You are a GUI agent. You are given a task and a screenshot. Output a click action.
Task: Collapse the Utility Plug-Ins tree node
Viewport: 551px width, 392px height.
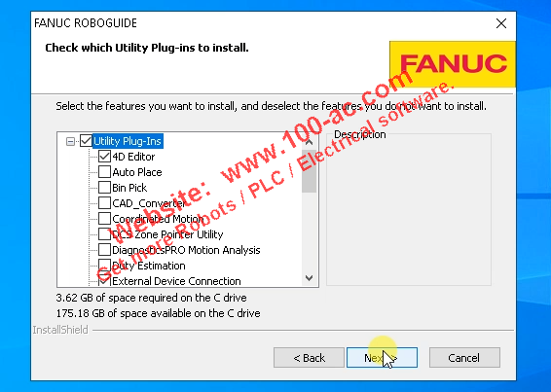coord(71,142)
